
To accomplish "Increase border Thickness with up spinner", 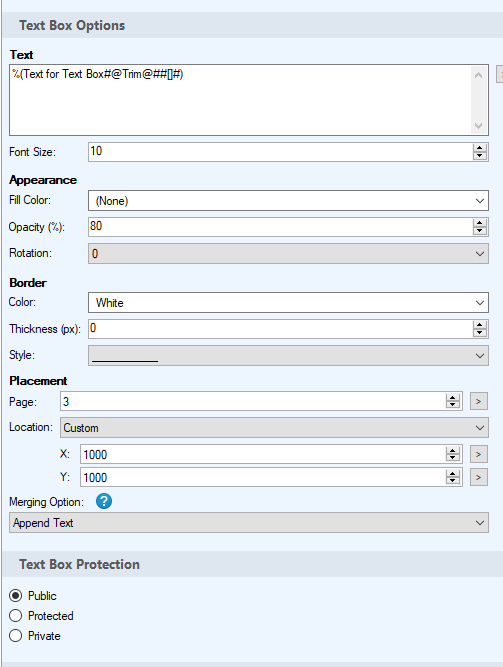I will pos(480,325).
